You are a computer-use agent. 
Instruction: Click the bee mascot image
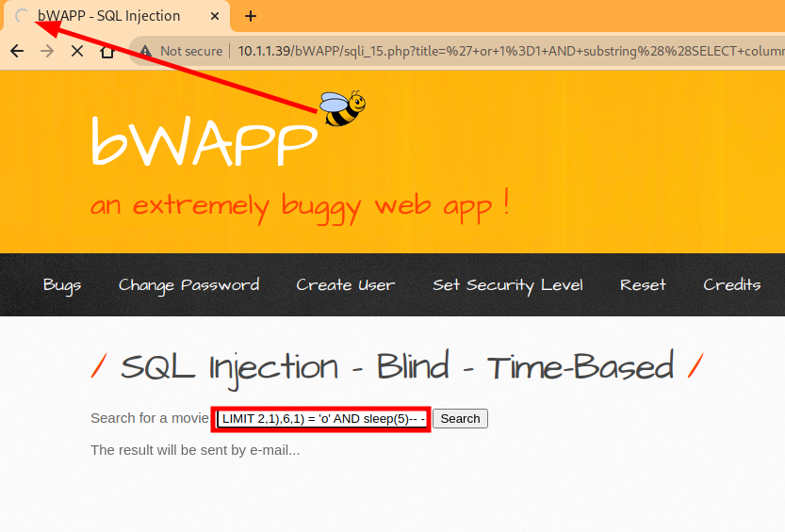343,108
